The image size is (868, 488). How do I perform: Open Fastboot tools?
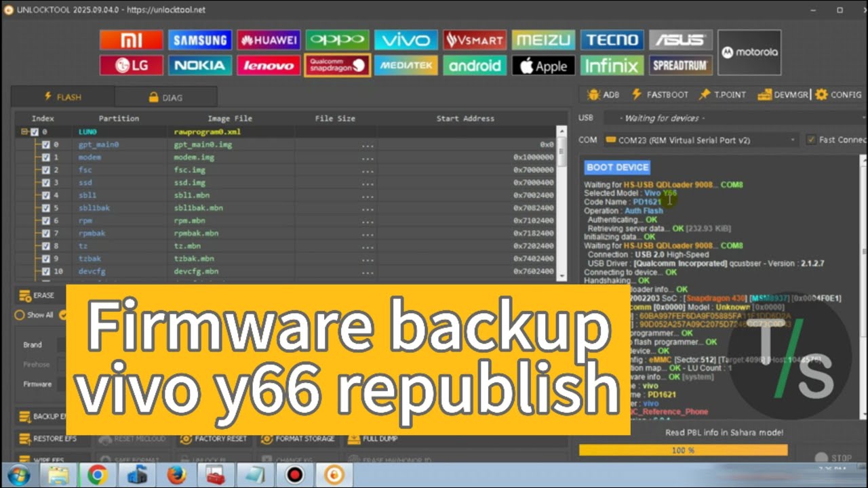660,95
